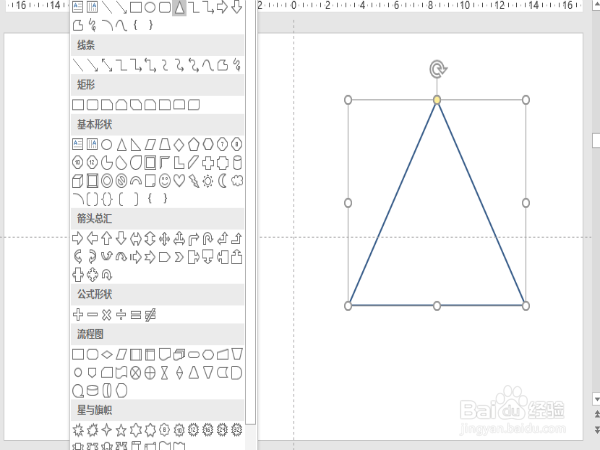Choose the flowchart decision diamond
Image resolution: width=600 pixels, height=450 pixels.
click(107, 355)
